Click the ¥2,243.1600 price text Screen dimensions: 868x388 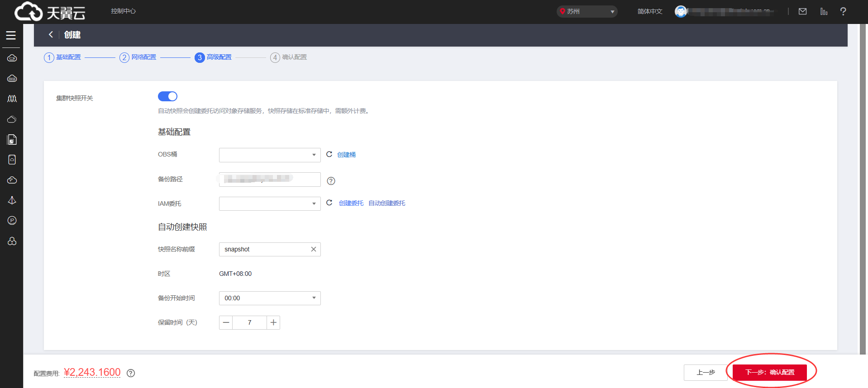click(92, 372)
